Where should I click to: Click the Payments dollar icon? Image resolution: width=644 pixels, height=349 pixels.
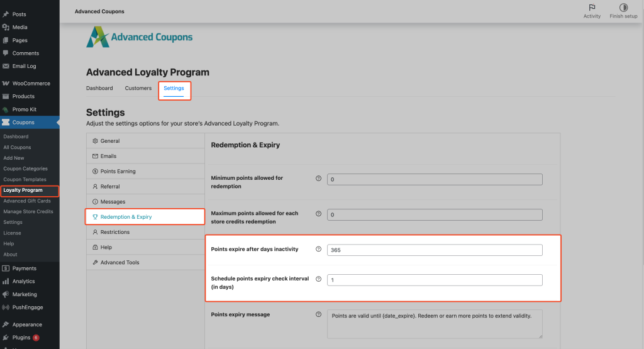tap(6, 268)
